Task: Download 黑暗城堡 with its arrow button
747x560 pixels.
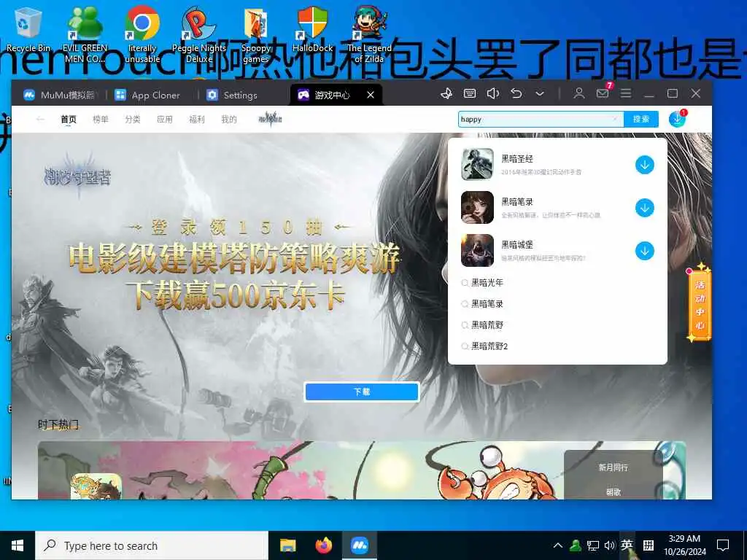Action: click(x=645, y=251)
